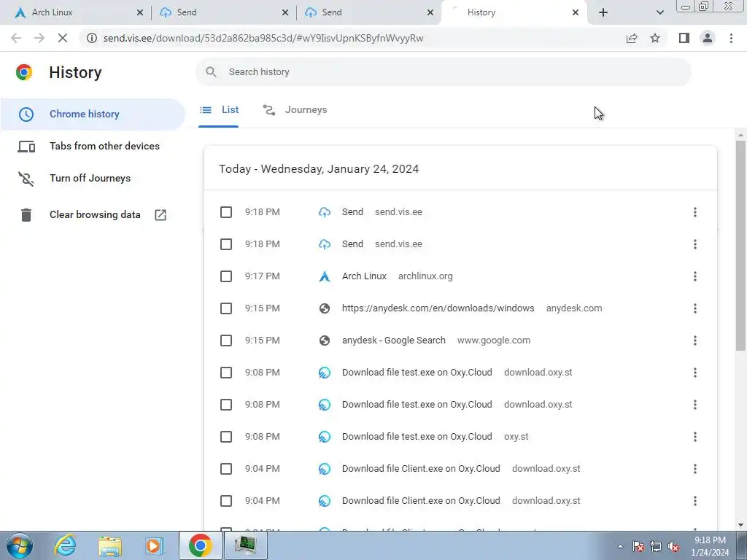
Task: Click the Search history field
Action: (x=443, y=72)
